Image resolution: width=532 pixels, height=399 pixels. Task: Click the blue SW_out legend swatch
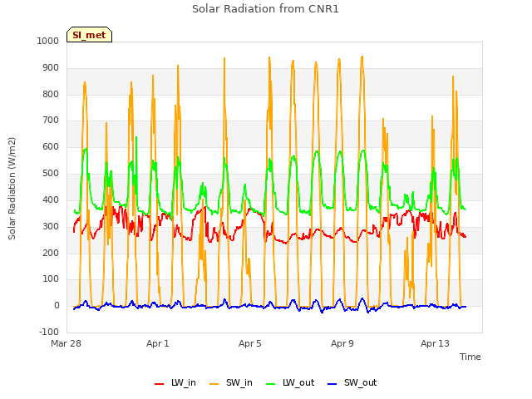coord(332,384)
